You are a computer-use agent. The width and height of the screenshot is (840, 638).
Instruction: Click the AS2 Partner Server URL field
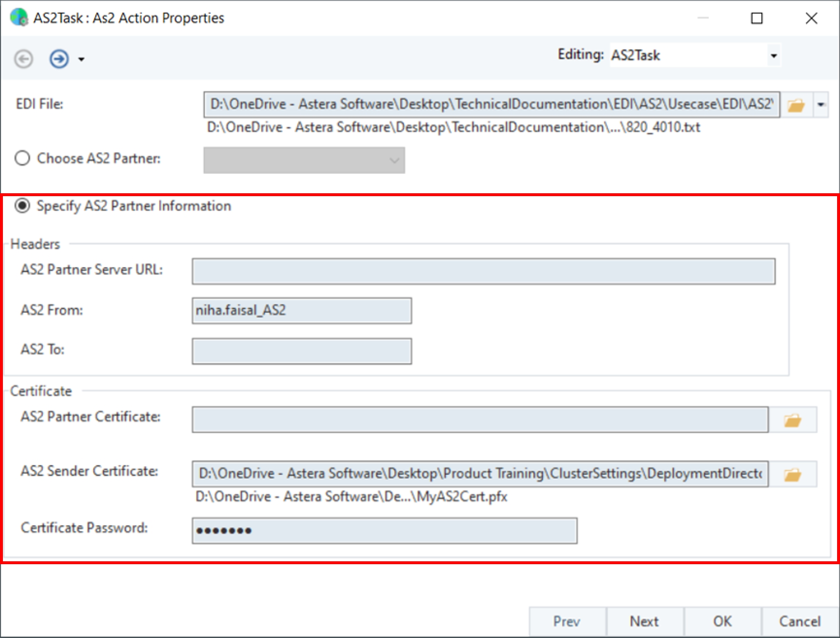pos(484,271)
